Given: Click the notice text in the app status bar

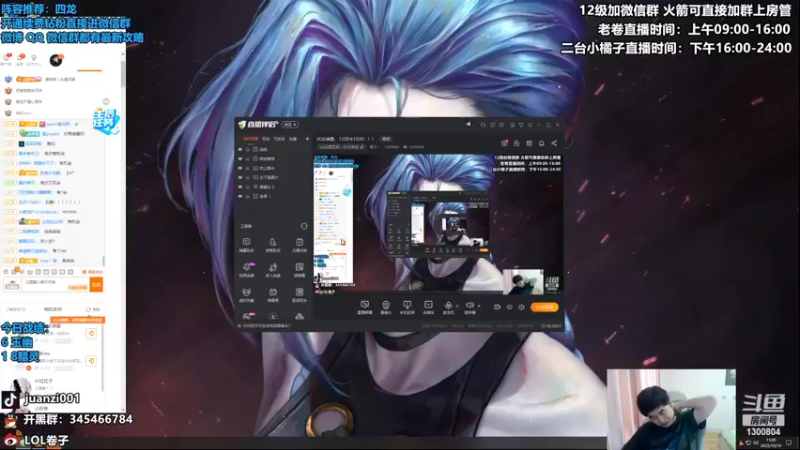Looking at the screenshot, I should tap(266, 326).
